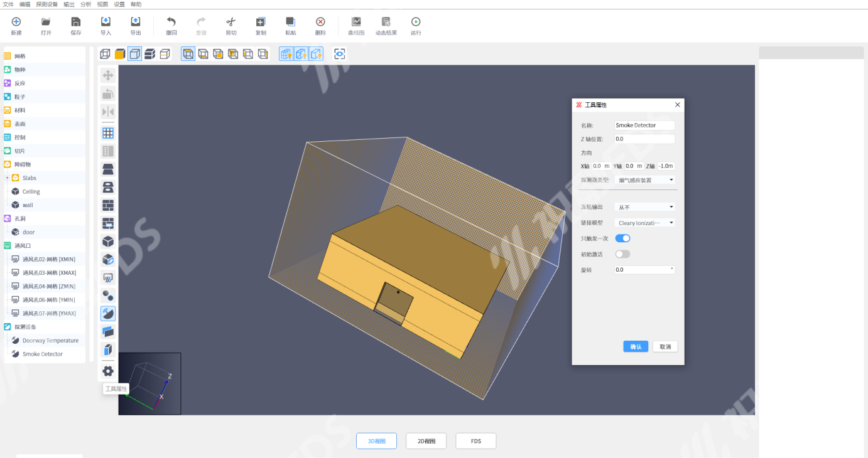Select Smoke Detector in the tree
This screenshot has height=458, width=868.
click(43, 354)
